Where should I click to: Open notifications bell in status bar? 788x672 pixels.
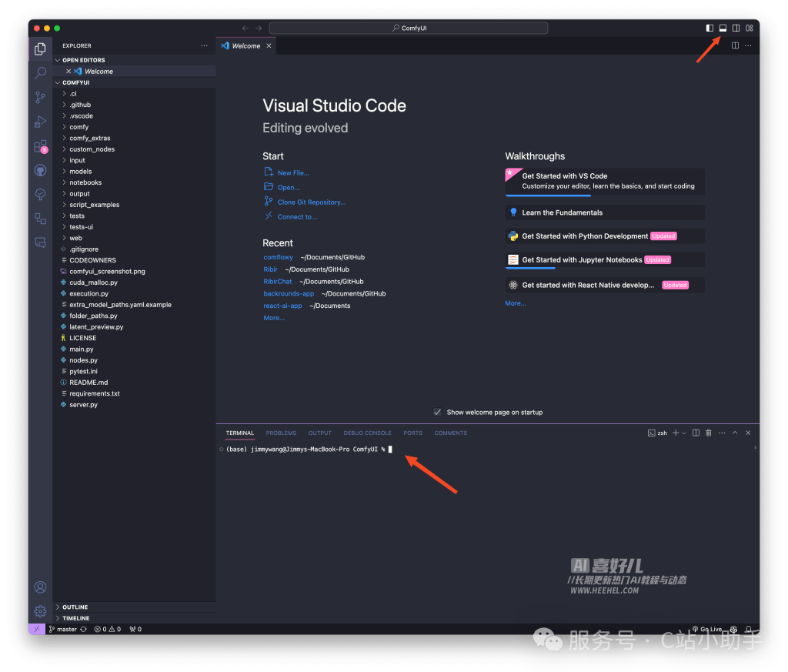pyautogui.click(x=748, y=629)
